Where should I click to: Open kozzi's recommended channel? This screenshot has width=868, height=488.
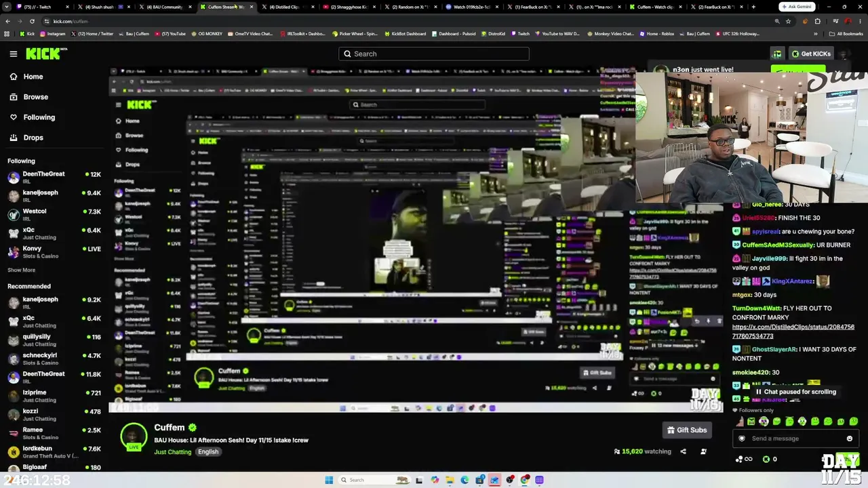click(x=54, y=414)
